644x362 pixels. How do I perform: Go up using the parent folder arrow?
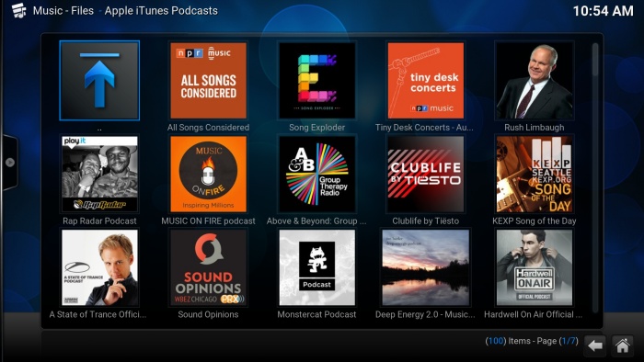click(x=99, y=80)
